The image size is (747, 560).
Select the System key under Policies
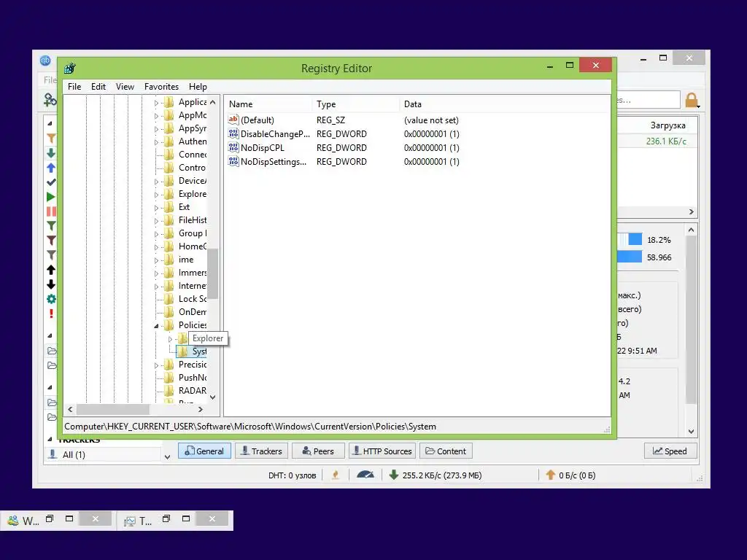pyautogui.click(x=198, y=351)
